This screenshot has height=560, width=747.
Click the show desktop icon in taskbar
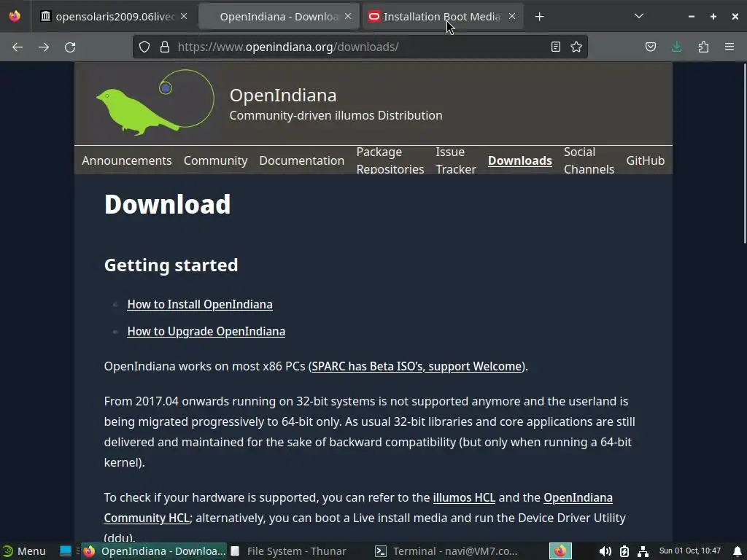[x=65, y=551]
